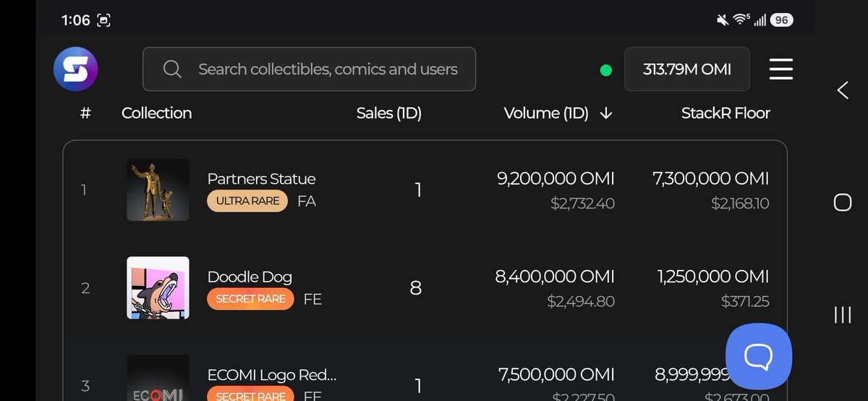
Task: Click the 1,250,000 OMI floor value
Action: (713, 276)
